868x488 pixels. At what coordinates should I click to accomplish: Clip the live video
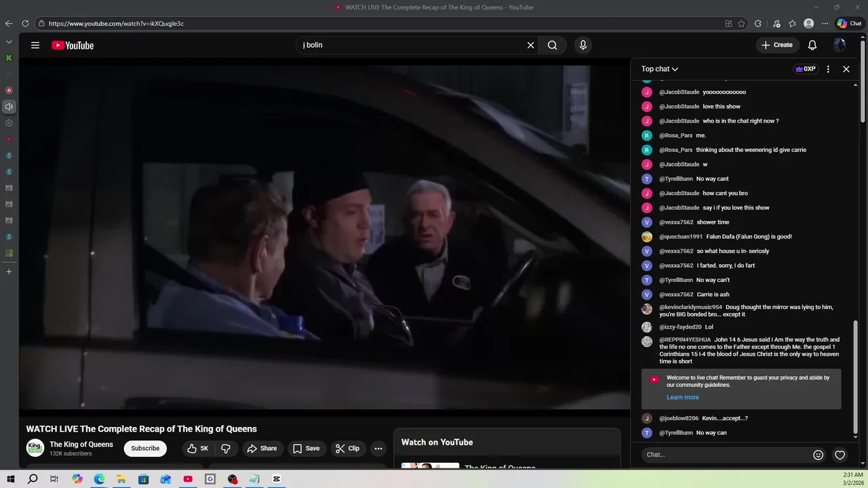[347, 449]
